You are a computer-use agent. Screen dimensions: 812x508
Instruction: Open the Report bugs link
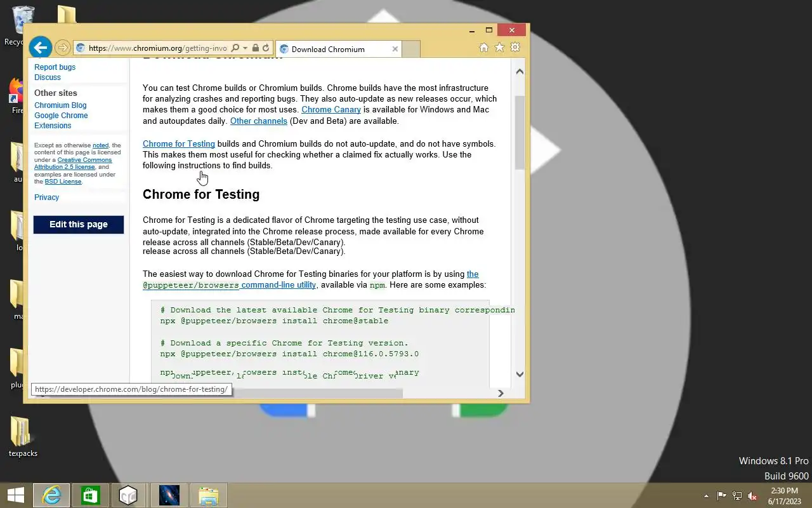(55, 67)
